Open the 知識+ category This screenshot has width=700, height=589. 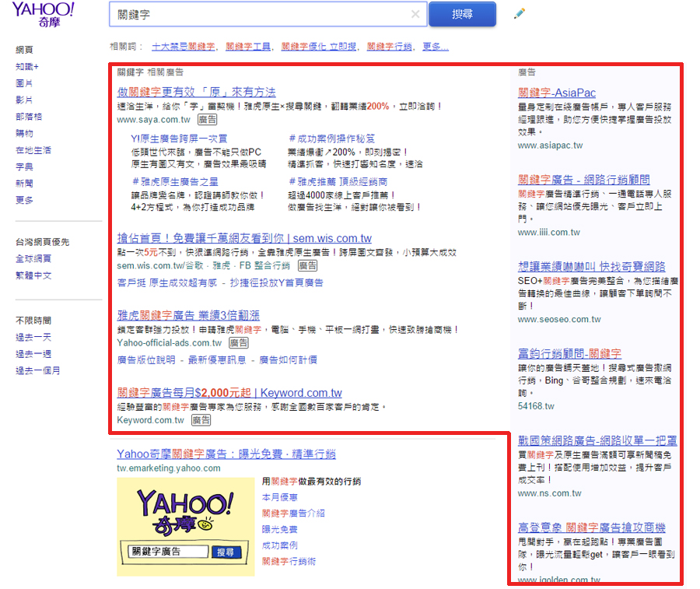pyautogui.click(x=26, y=67)
